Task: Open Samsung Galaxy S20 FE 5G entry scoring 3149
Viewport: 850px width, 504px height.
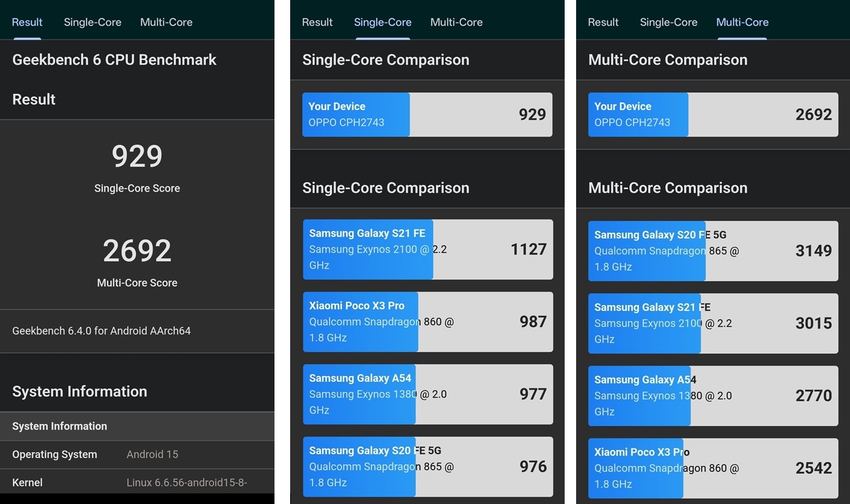Action: pos(713,251)
